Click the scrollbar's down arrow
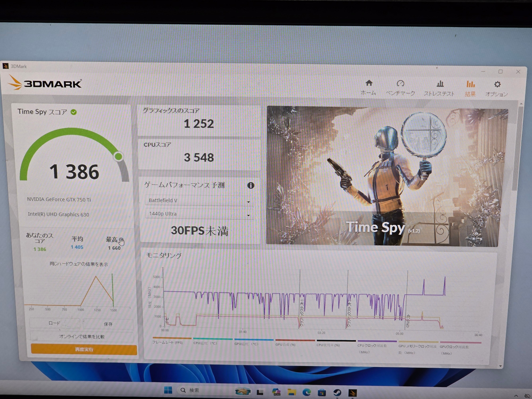The width and height of the screenshot is (532, 399). 500,366
